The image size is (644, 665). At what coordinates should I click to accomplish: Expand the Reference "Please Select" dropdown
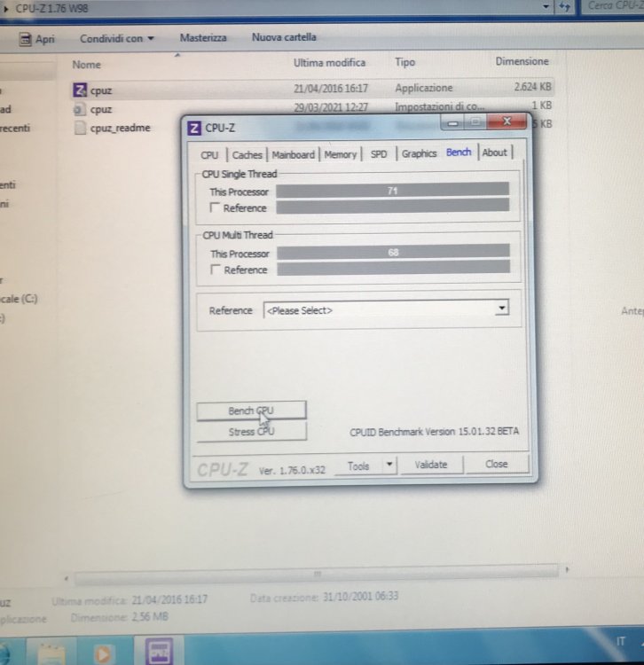point(502,309)
